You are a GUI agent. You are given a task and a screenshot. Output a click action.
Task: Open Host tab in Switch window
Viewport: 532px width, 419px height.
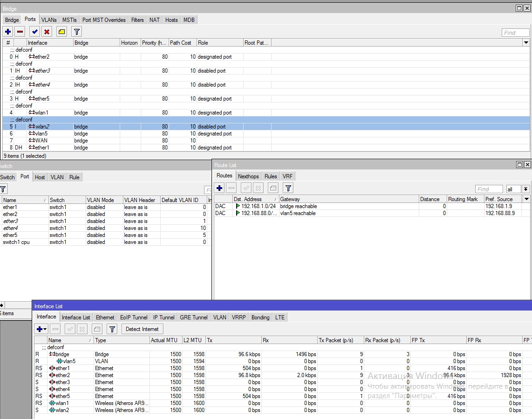(40, 177)
